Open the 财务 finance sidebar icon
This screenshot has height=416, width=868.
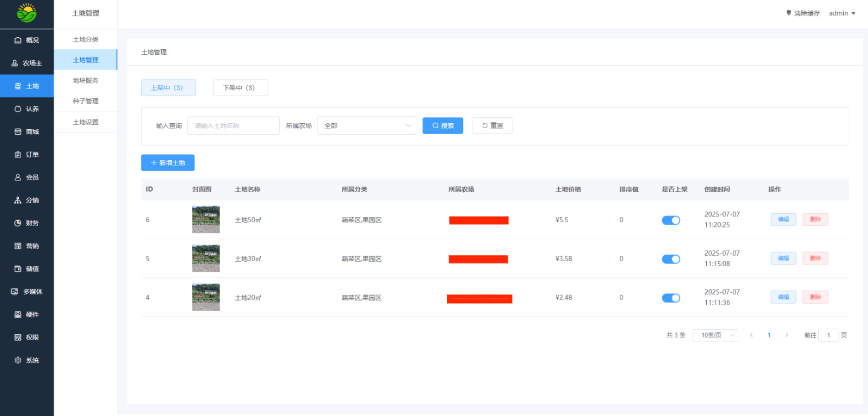[18, 223]
